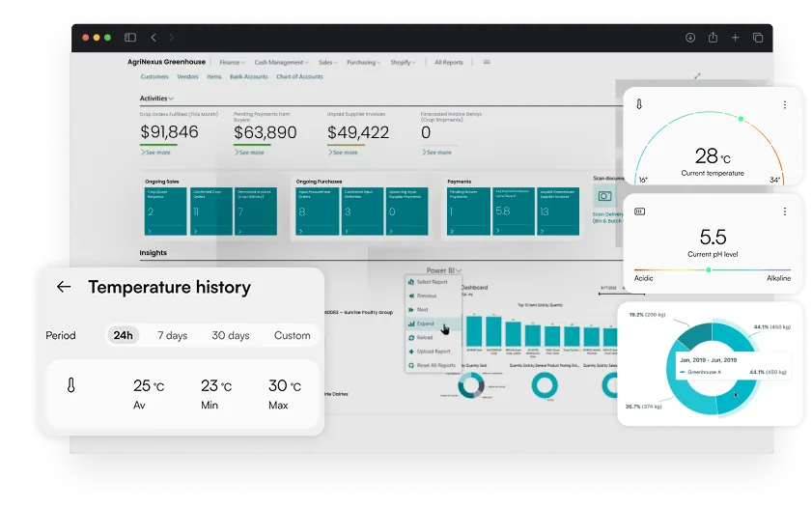Expand the Finance dropdown menu
The image size is (812, 507).
232,62
